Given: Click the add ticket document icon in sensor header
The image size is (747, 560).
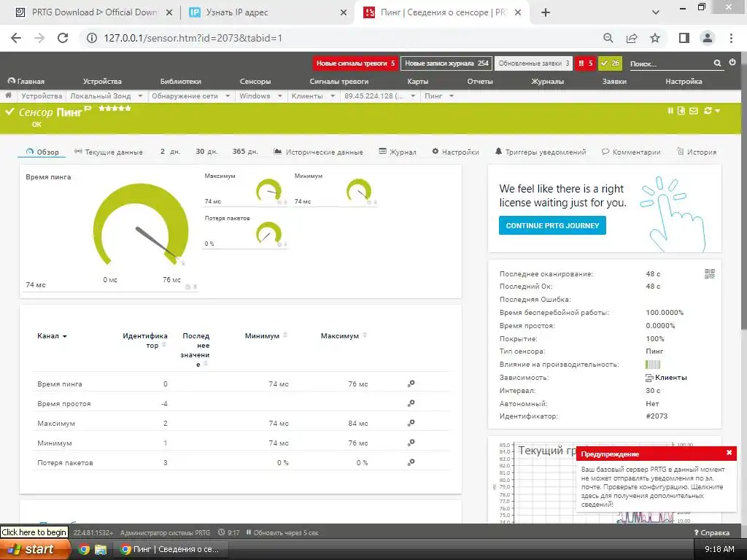Looking at the screenshot, I should tap(681, 111).
